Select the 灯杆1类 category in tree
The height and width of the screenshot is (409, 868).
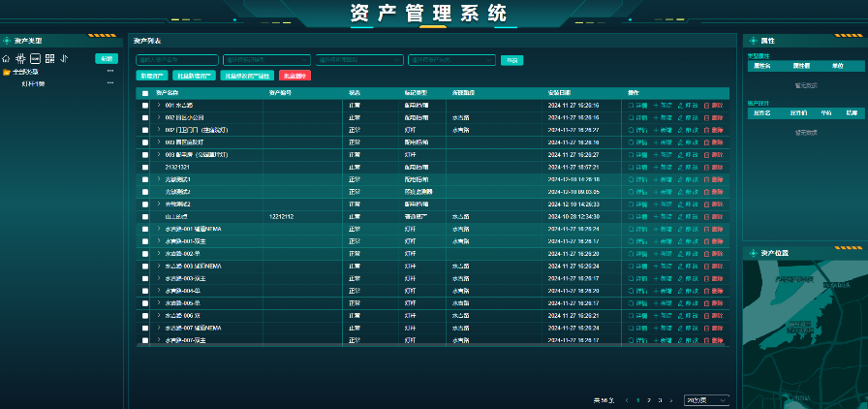pos(35,84)
